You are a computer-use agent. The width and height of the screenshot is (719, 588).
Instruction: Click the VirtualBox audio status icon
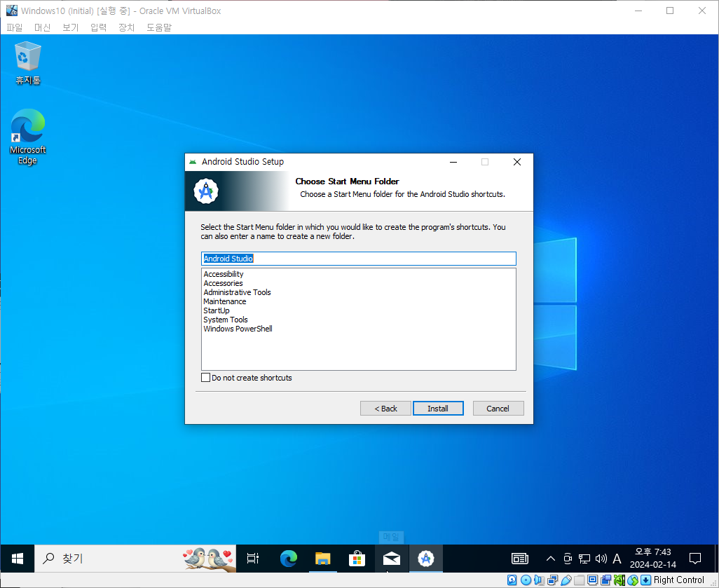pos(540,580)
